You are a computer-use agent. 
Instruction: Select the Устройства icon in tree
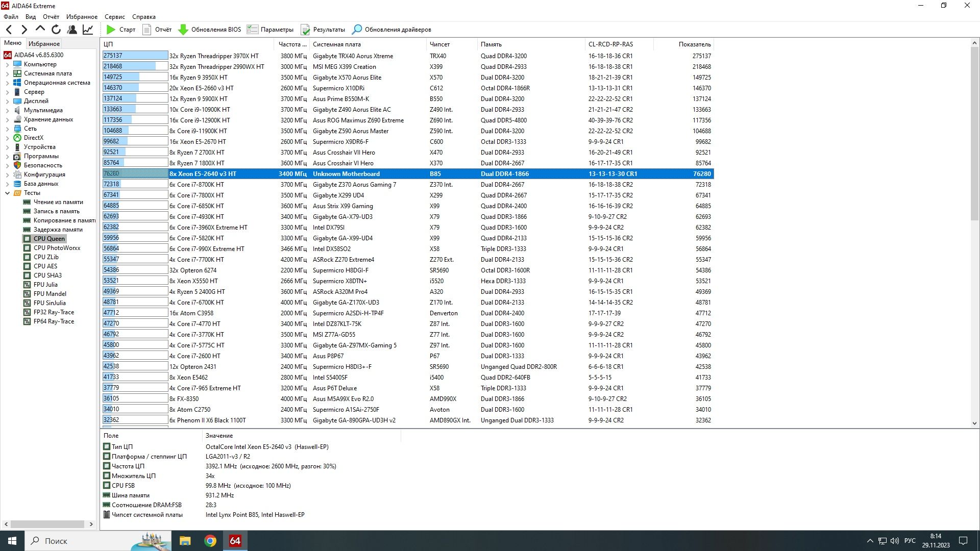tap(17, 147)
